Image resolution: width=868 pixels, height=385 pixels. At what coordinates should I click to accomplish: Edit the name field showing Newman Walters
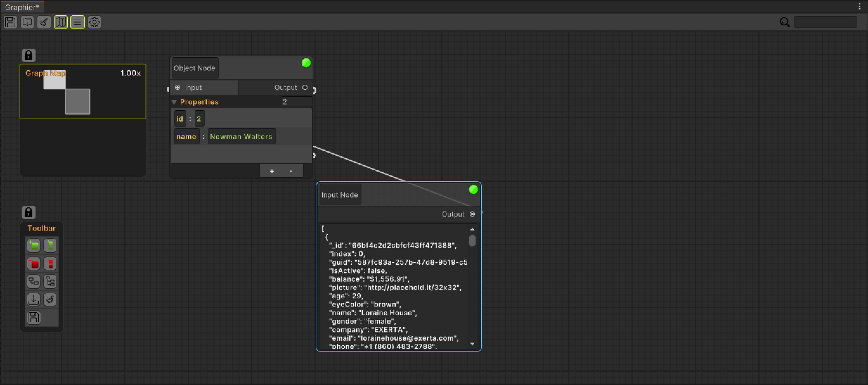tap(241, 136)
